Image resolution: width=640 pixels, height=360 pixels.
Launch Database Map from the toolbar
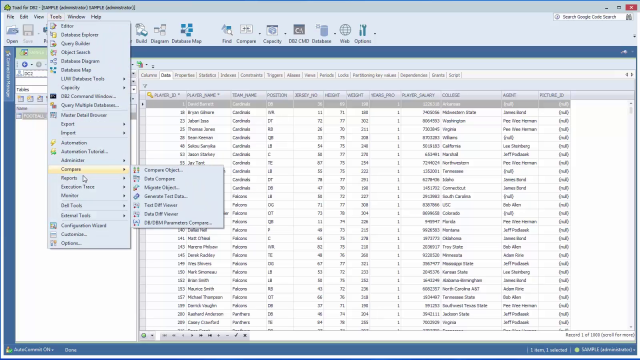tap(187, 33)
